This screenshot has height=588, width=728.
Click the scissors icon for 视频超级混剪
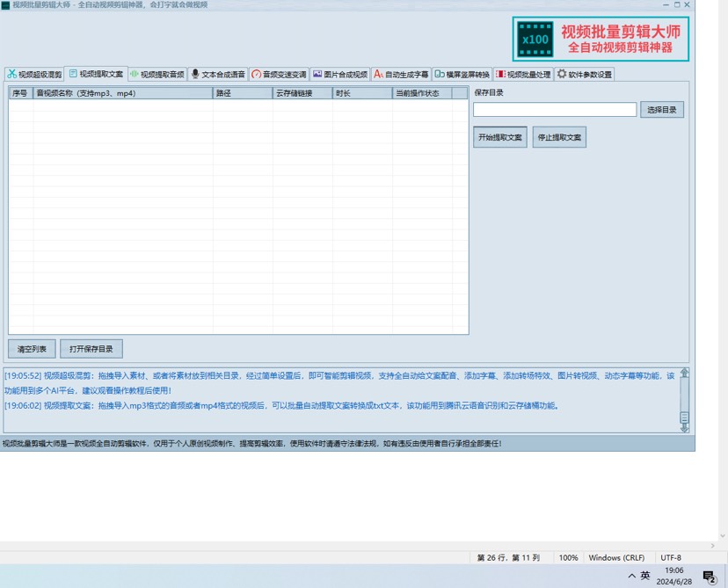(x=12, y=75)
